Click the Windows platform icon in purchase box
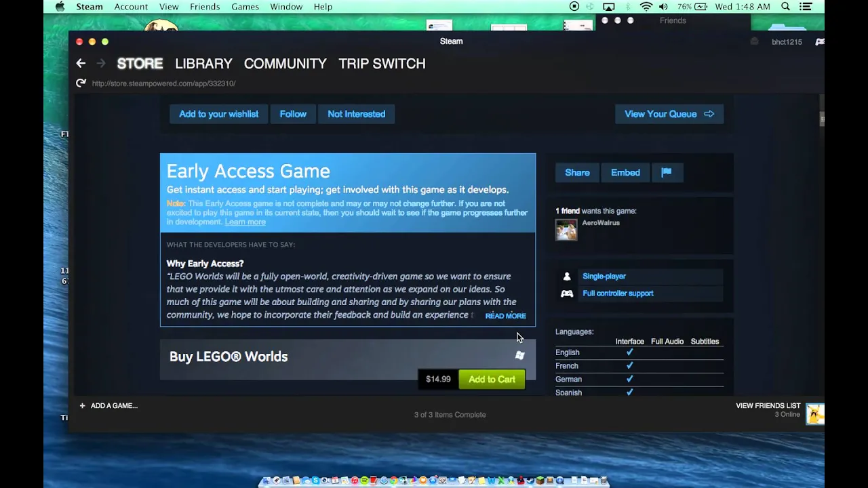 520,355
